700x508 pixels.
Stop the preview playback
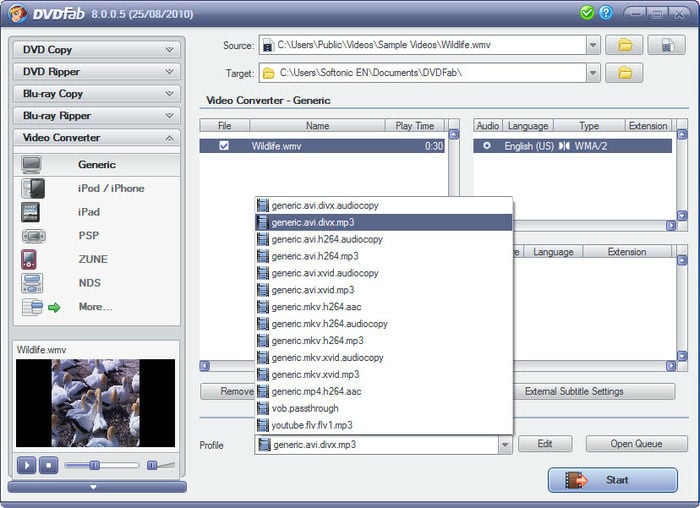(x=49, y=466)
